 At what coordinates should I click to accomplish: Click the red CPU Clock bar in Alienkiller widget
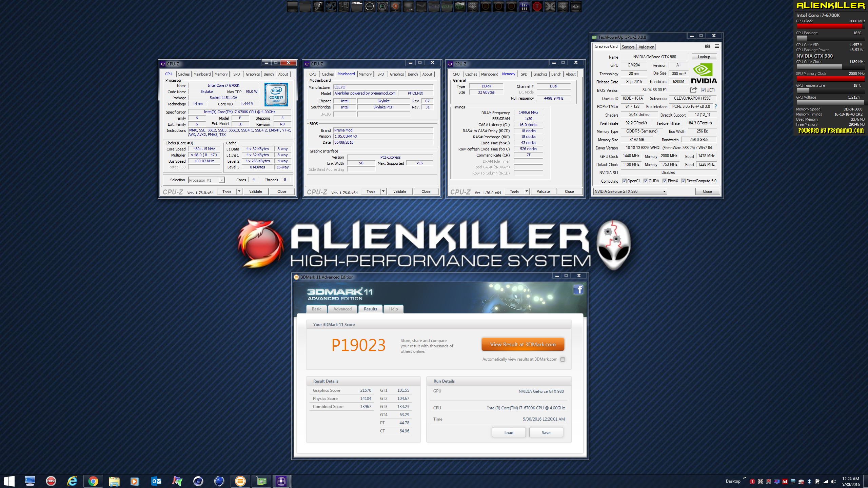click(x=829, y=26)
